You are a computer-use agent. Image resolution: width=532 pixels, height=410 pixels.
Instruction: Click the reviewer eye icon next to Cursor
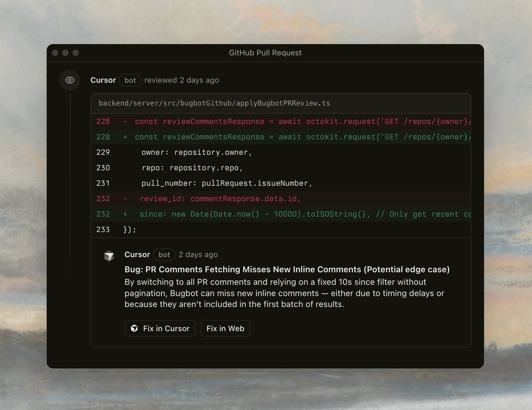[x=70, y=80]
